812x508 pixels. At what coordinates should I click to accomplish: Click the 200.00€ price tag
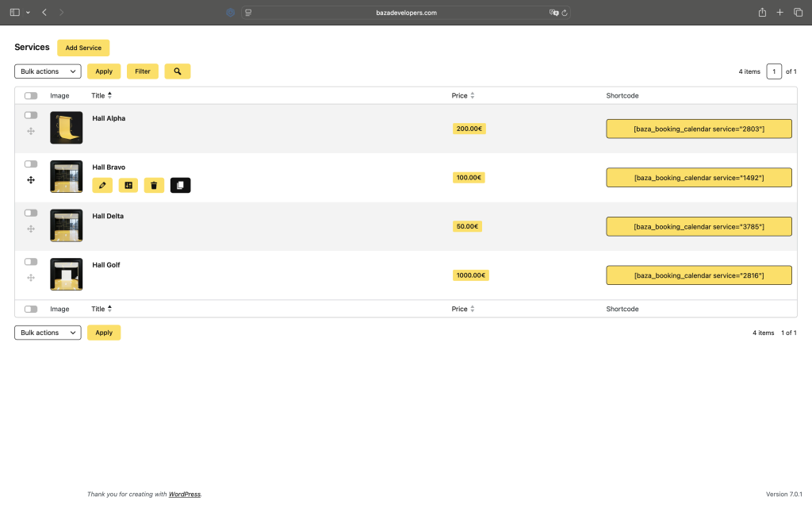[469, 129]
